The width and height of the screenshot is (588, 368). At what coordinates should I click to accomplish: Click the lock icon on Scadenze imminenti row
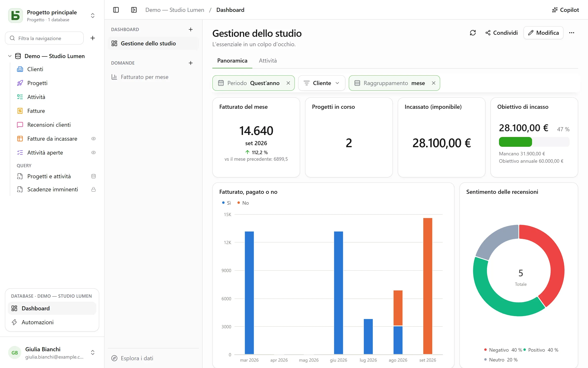click(x=93, y=189)
